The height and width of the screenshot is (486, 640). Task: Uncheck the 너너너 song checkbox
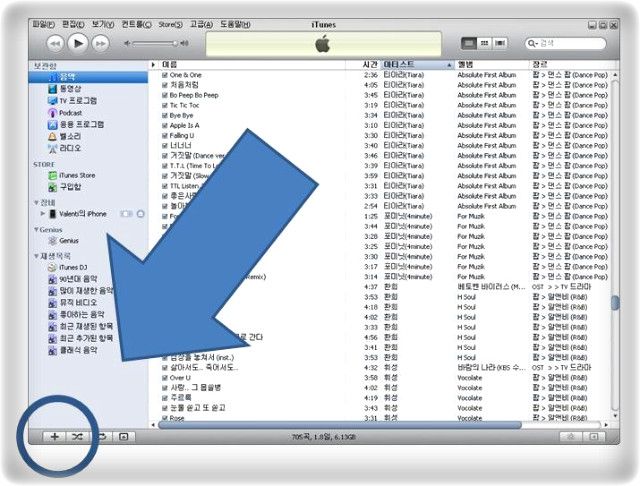coord(164,146)
